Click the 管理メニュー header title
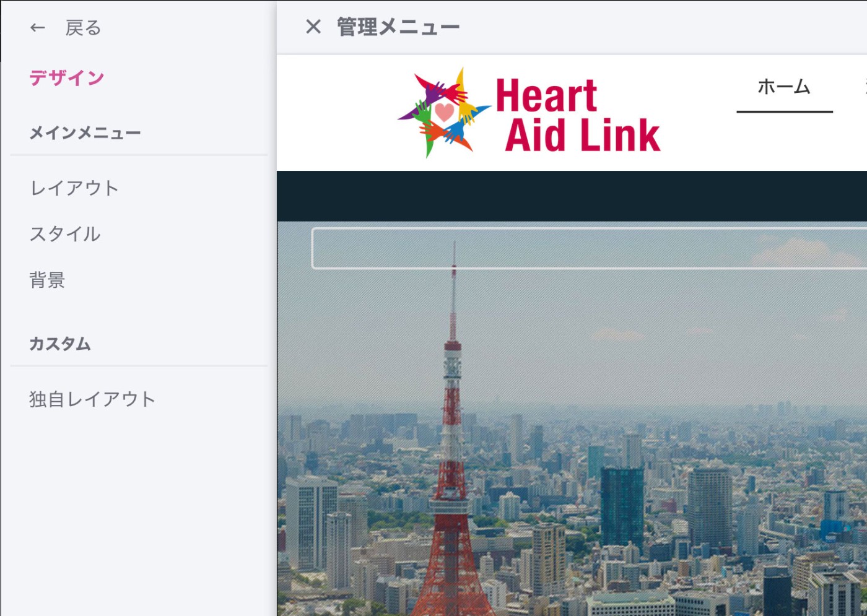The width and height of the screenshot is (867, 616). [398, 27]
